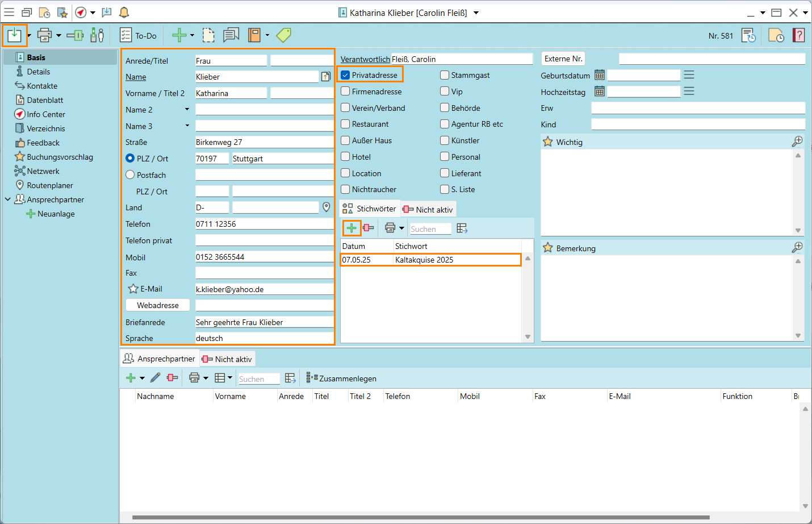Click into the Telefon privat field
Screen dimensions: 812x524
pos(264,240)
